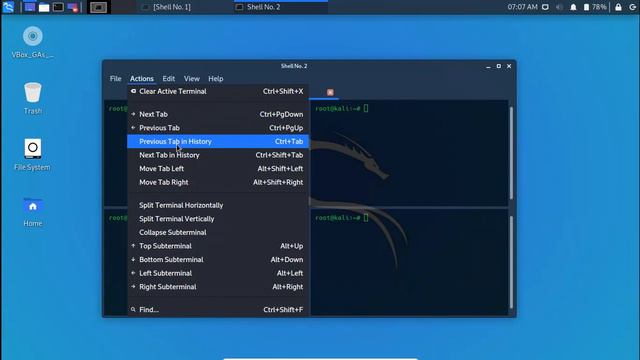The image size is (640, 360).
Task: Open Find... from the Actions menu
Action: click(218, 310)
